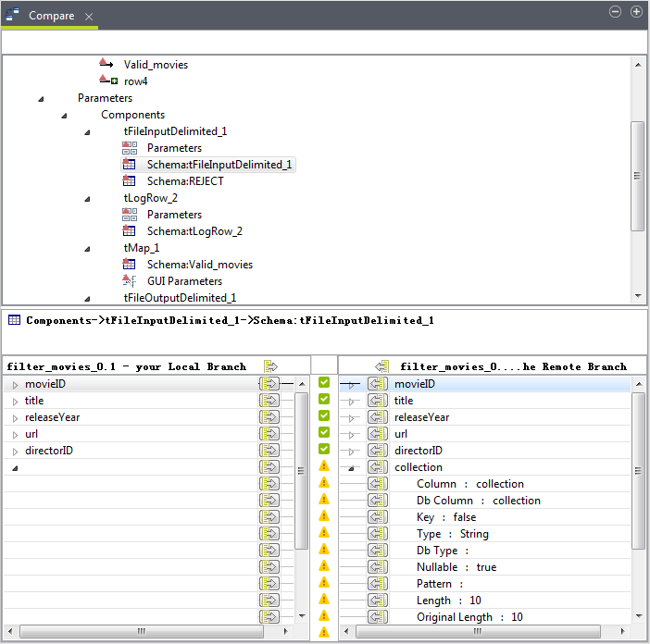
Task: Collapse the tFileInputDelimited_1 node
Action: (x=87, y=132)
